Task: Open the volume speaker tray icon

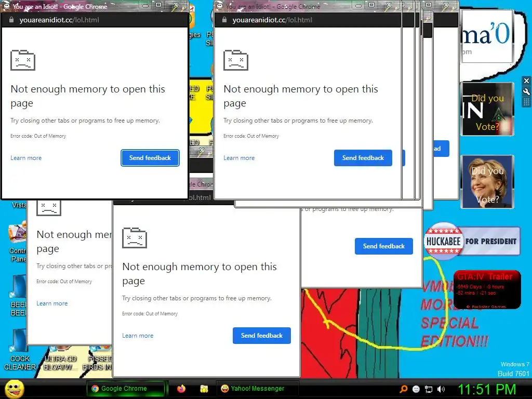Action: (441, 389)
